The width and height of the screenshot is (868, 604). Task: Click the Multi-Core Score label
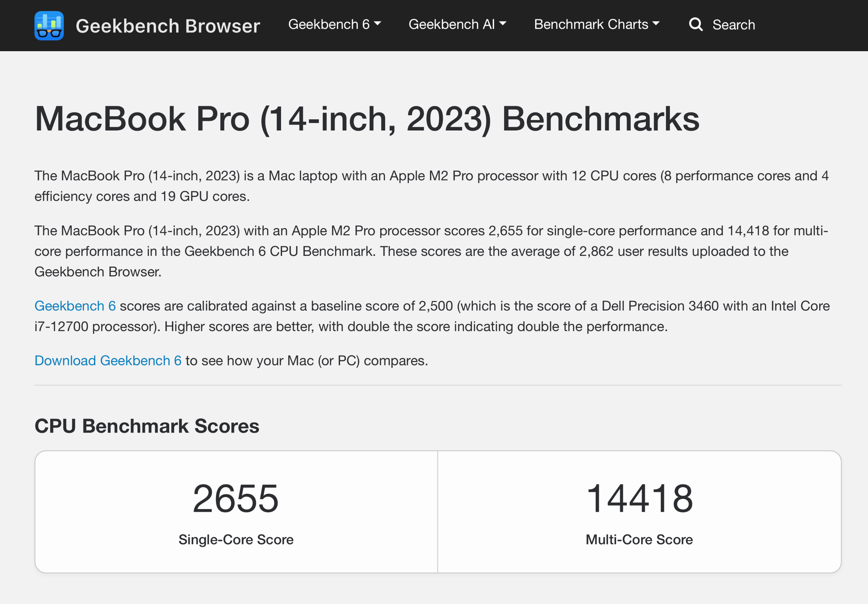[639, 539]
